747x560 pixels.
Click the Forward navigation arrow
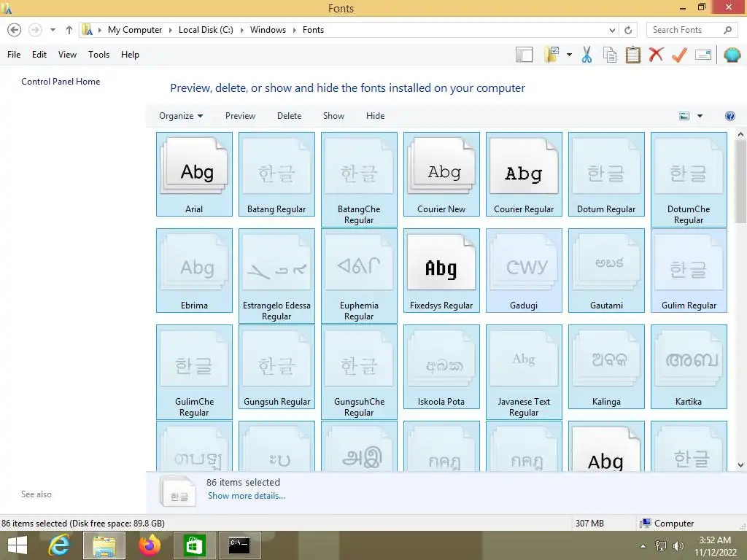[35, 30]
